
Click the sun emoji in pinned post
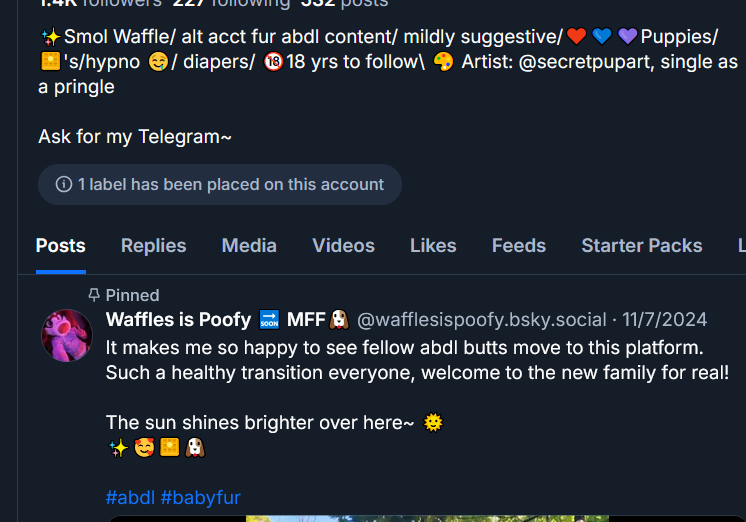point(433,423)
